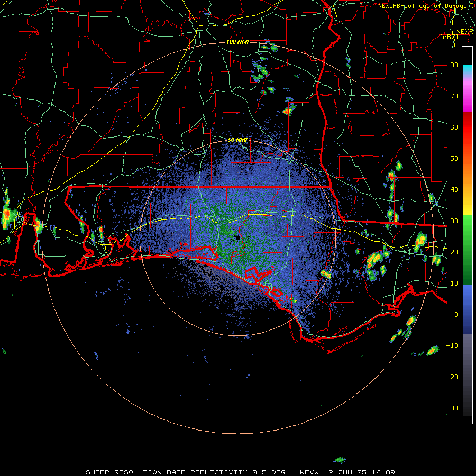This screenshot has width=476, height=476.
Task: Click the 0 value on dBZ scale
Action: coord(456,315)
